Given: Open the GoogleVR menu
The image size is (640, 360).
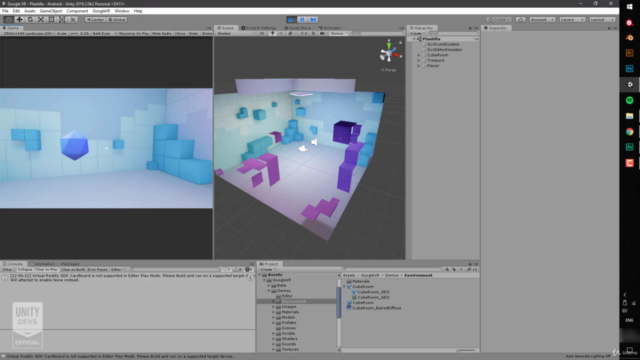Looking at the screenshot, I should tap(101, 11).
